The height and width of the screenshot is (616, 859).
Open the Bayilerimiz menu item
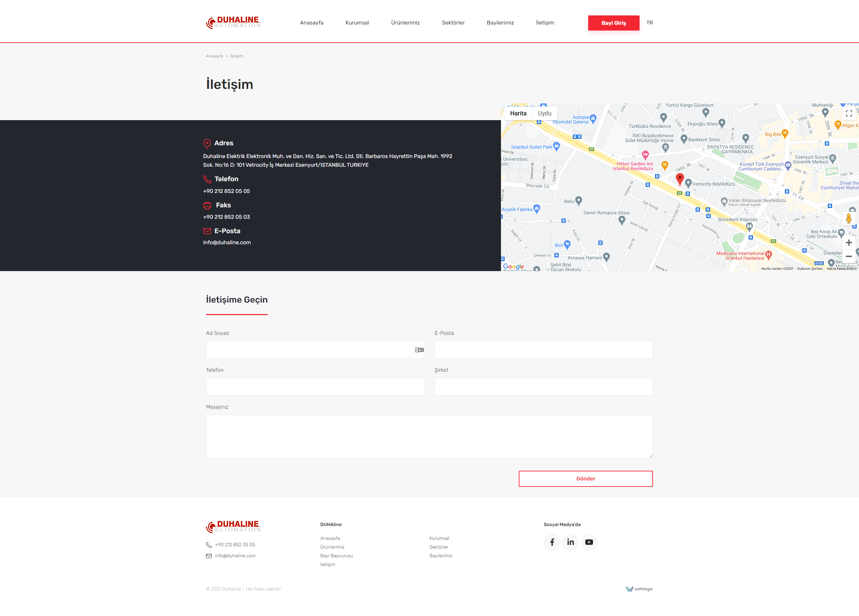click(500, 23)
